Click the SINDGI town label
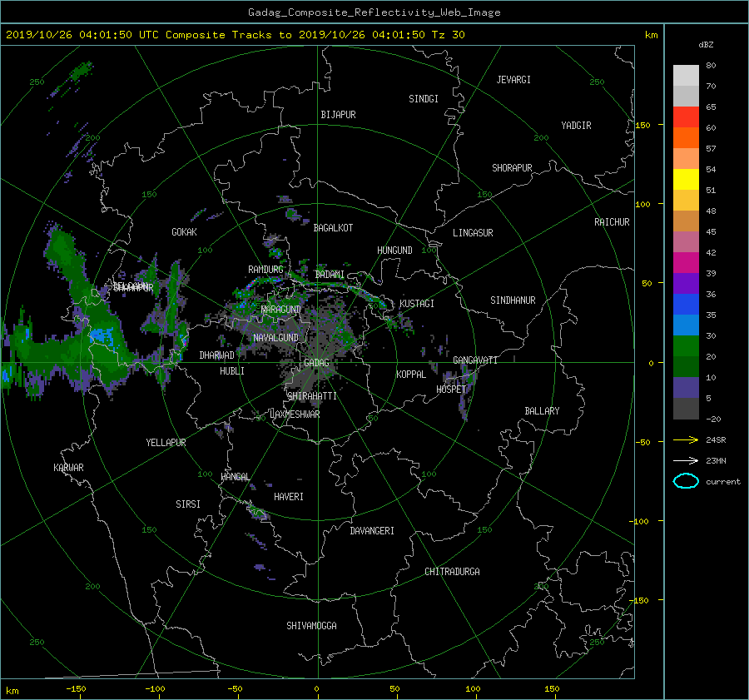 tap(424, 99)
